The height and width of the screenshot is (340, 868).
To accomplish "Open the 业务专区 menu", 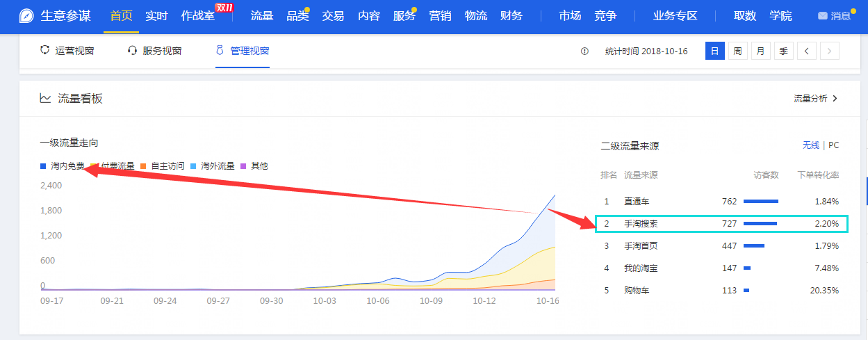I will pyautogui.click(x=675, y=16).
